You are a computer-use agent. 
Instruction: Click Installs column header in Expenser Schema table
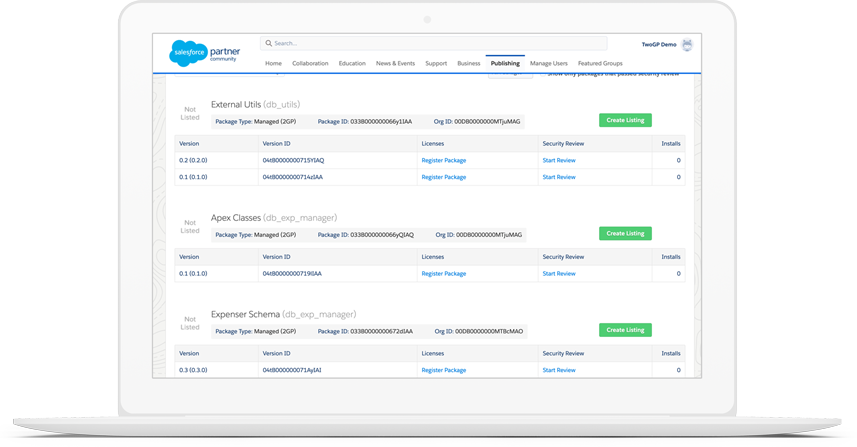point(671,354)
